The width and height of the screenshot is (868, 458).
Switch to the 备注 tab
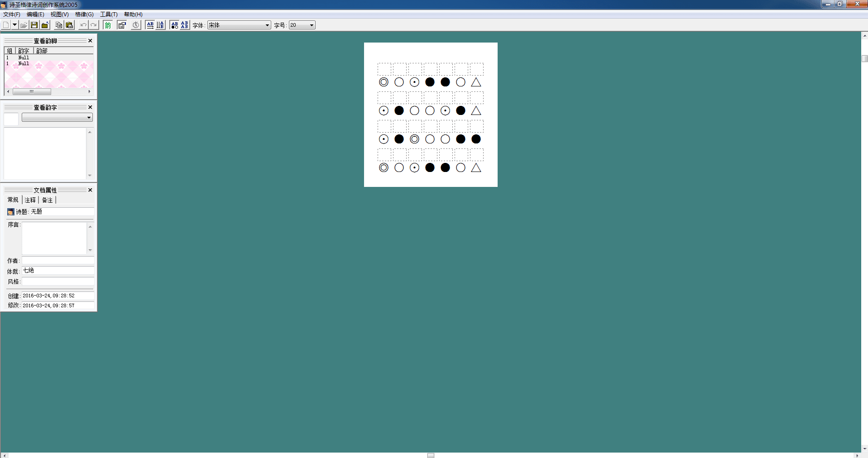tap(48, 200)
